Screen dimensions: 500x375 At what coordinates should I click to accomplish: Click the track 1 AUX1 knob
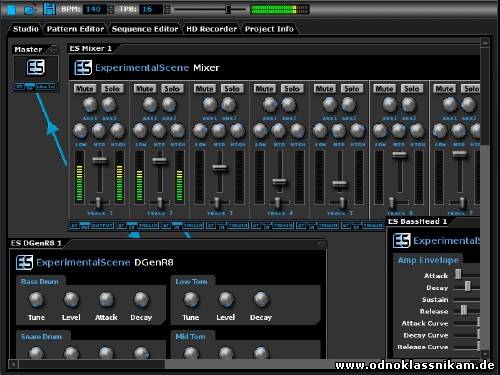[90, 105]
